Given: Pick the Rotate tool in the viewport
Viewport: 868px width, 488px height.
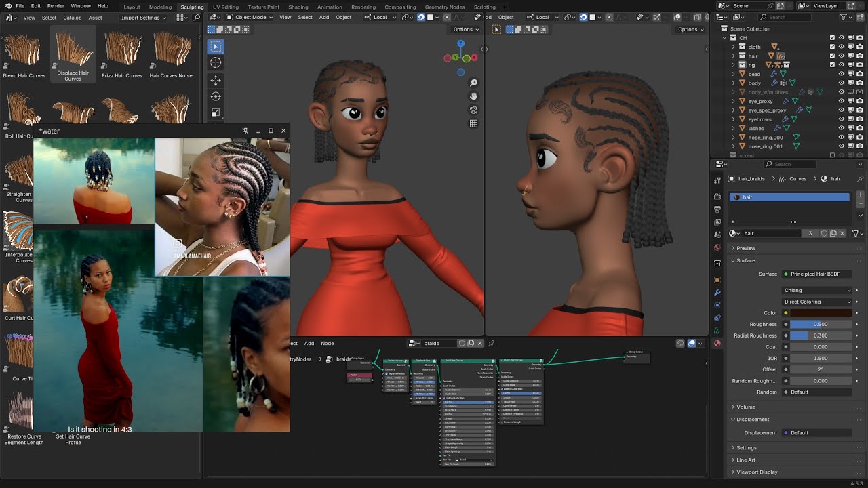Looking at the screenshot, I should coord(216,96).
